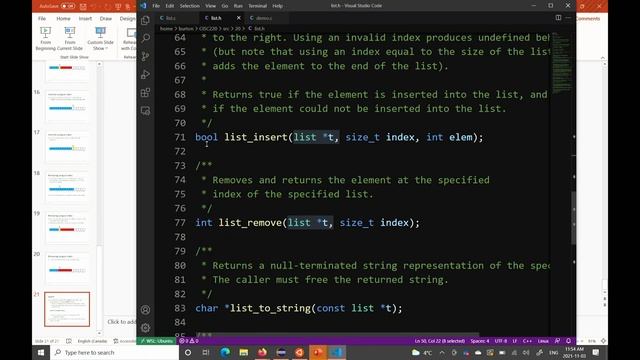Open the VS Code View menu
The image size is (640, 360).
[210, 6]
